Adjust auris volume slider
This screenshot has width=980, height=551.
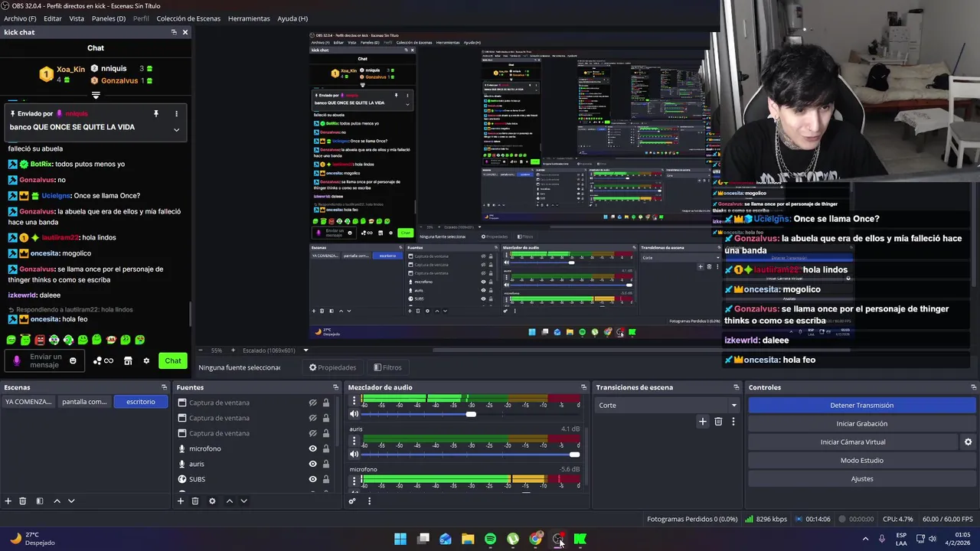point(470,454)
